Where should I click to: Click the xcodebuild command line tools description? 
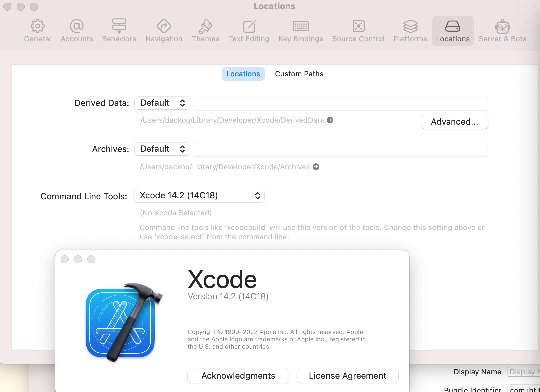click(x=312, y=232)
